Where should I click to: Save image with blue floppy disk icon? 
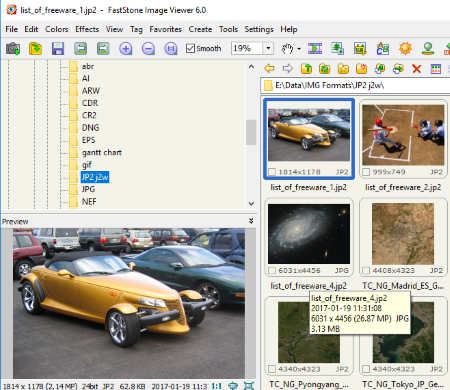click(x=58, y=49)
